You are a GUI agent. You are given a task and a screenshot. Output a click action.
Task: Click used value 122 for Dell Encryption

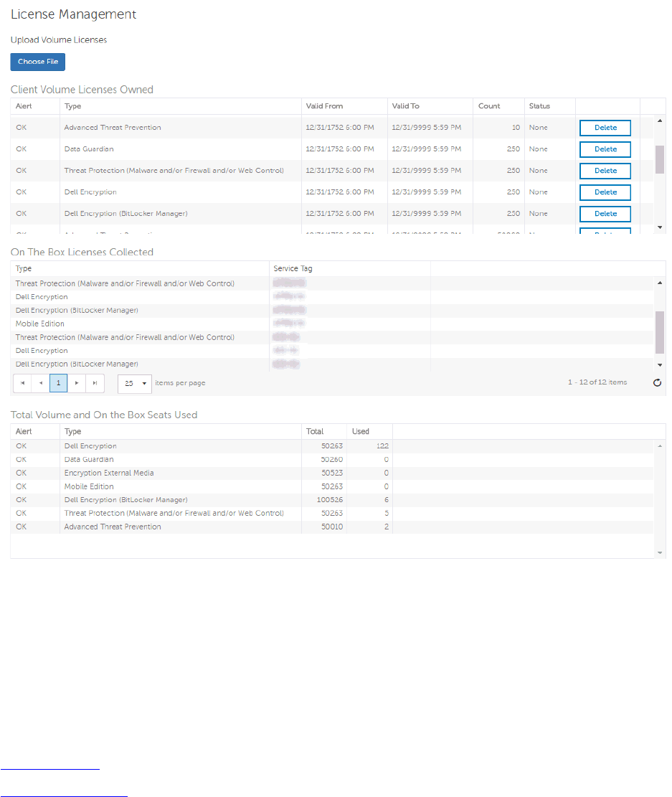pos(382,446)
